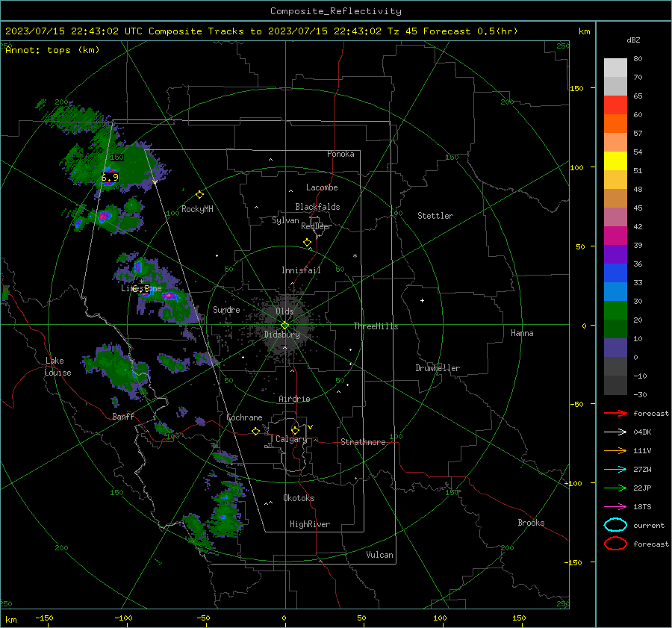Pick the yellow 54-51 dBZ swatch

615,161
